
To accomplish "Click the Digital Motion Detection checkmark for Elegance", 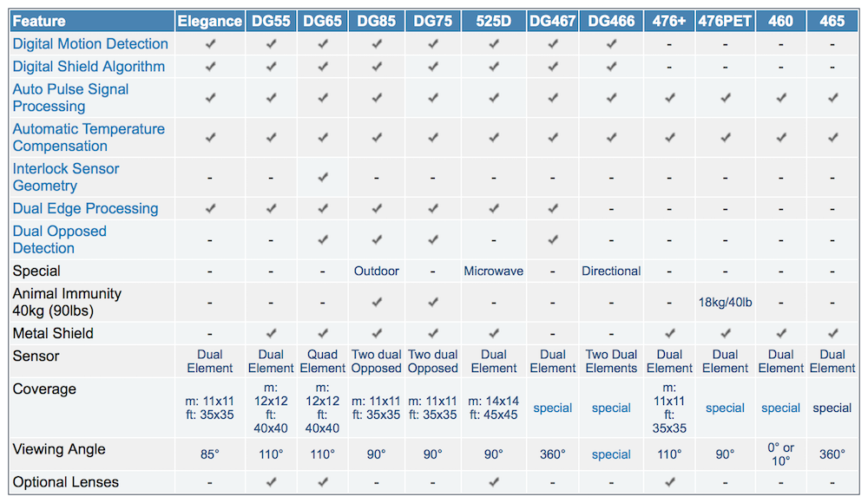I will [209, 43].
